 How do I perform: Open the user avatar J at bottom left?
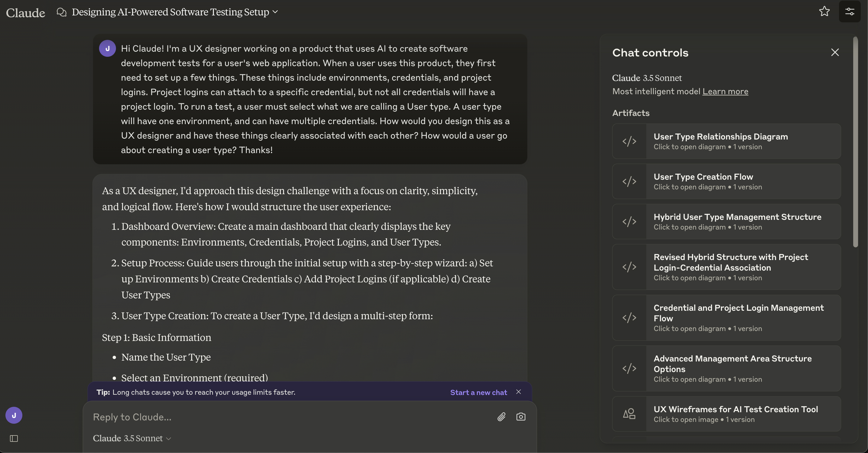coord(14,415)
